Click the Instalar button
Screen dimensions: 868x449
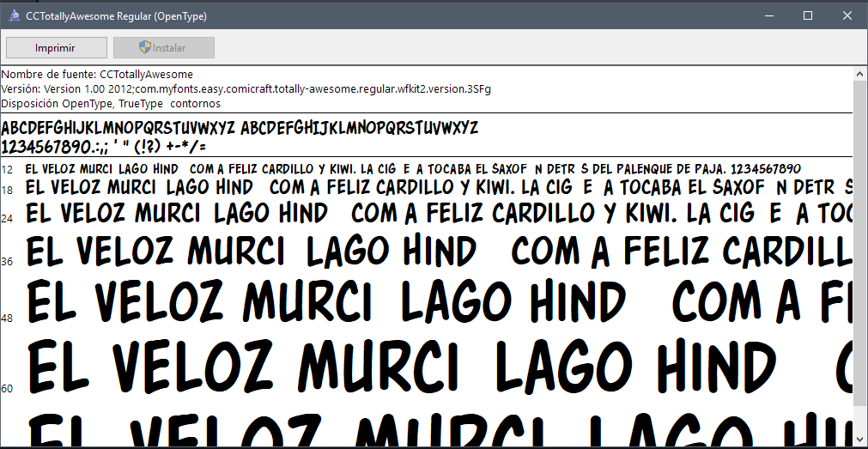tap(164, 47)
